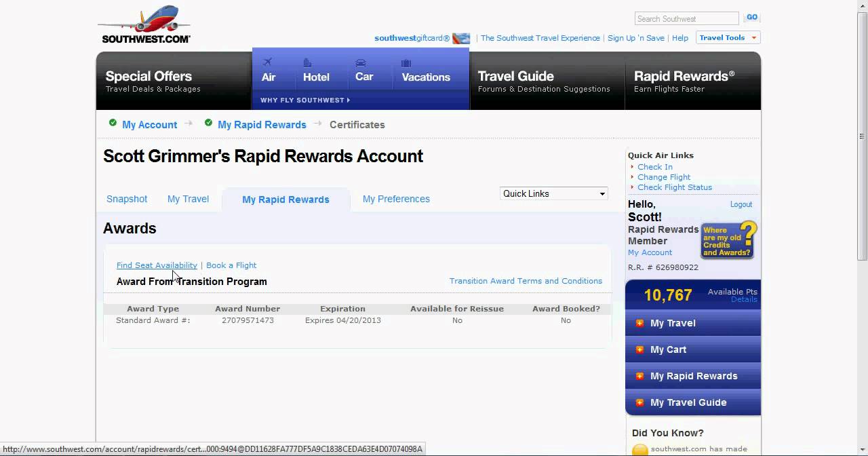Open the My Account link under Rapid Rewards Member

(650, 252)
